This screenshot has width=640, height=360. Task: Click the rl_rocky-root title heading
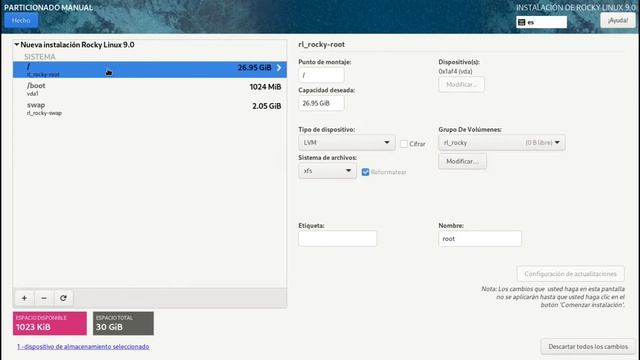(322, 44)
